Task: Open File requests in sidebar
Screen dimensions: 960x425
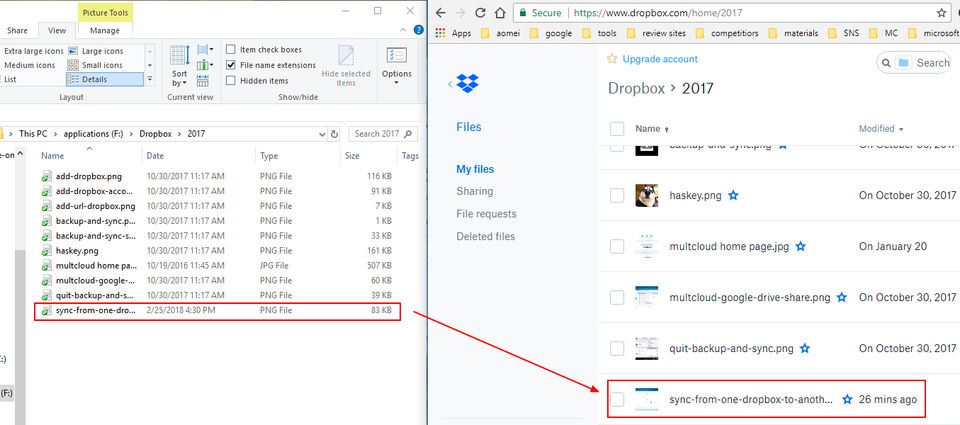Action: pos(486,214)
